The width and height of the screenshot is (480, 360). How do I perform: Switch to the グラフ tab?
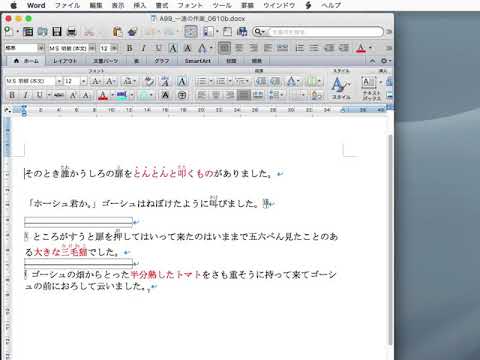pos(162,61)
